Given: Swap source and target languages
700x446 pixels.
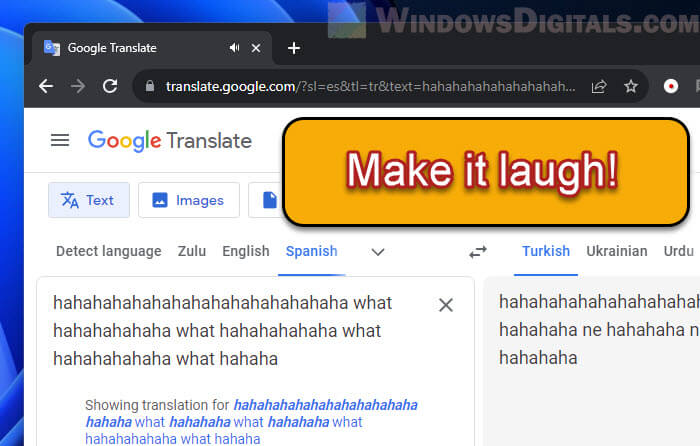Looking at the screenshot, I should click(478, 252).
